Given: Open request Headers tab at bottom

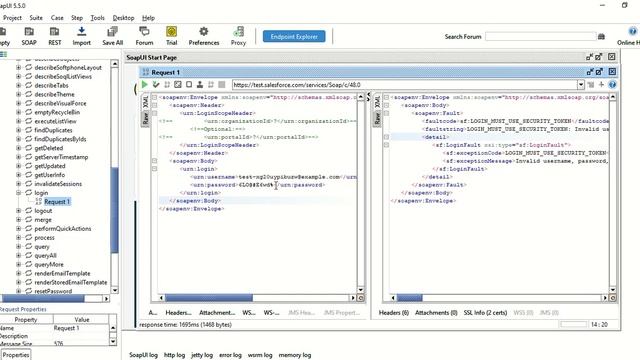Looking at the screenshot, I should [x=178, y=313].
